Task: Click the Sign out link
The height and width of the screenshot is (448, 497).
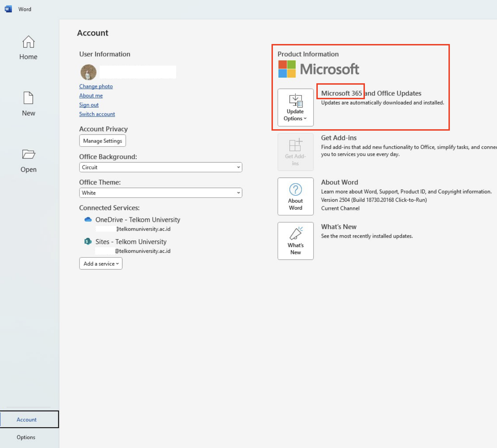Action: coord(89,105)
